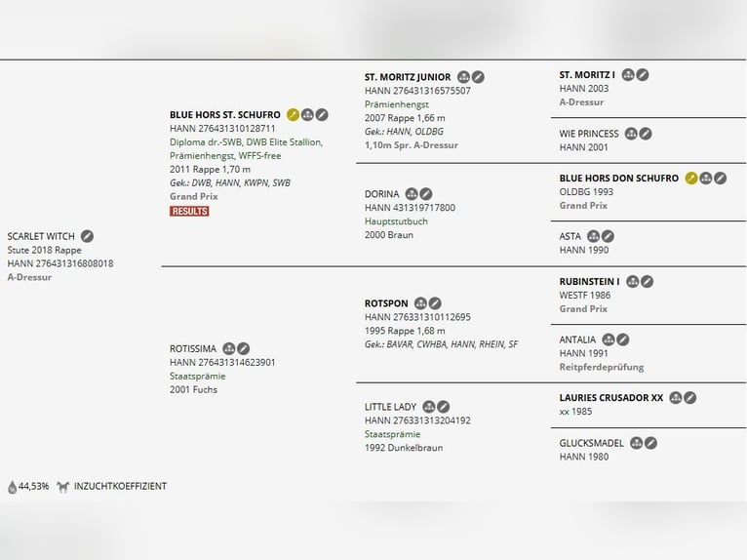Image resolution: width=747 pixels, height=560 pixels.
Task: Open the yellow icon beside Blue Hors St. Schufro
Action: pyautogui.click(x=293, y=115)
